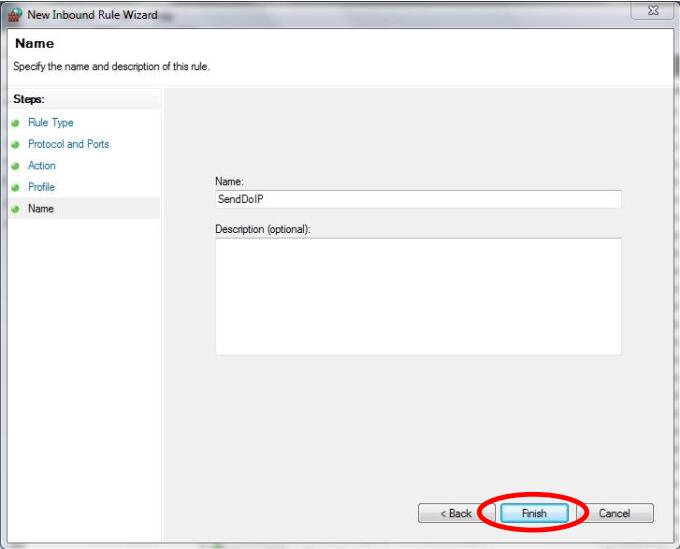This screenshot has height=549, width=680.
Task: Open the Rule Type step
Action: pos(51,123)
